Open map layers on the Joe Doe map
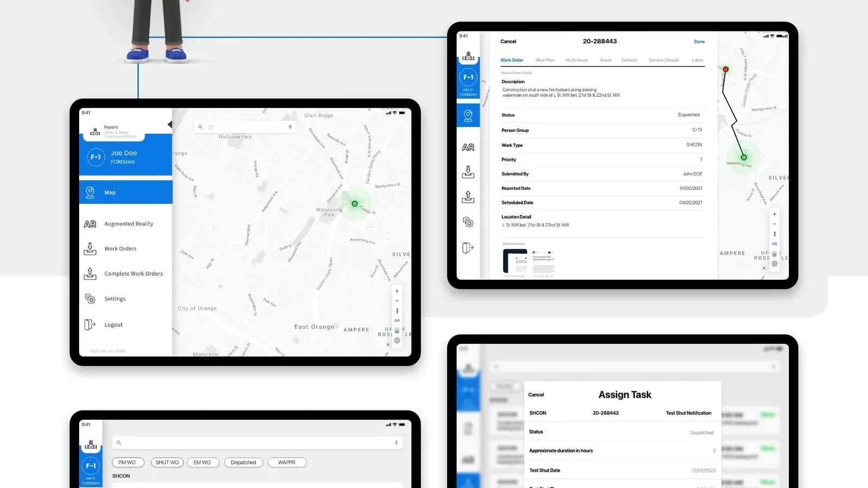Image resolution: width=868 pixels, height=488 pixels. (397, 331)
